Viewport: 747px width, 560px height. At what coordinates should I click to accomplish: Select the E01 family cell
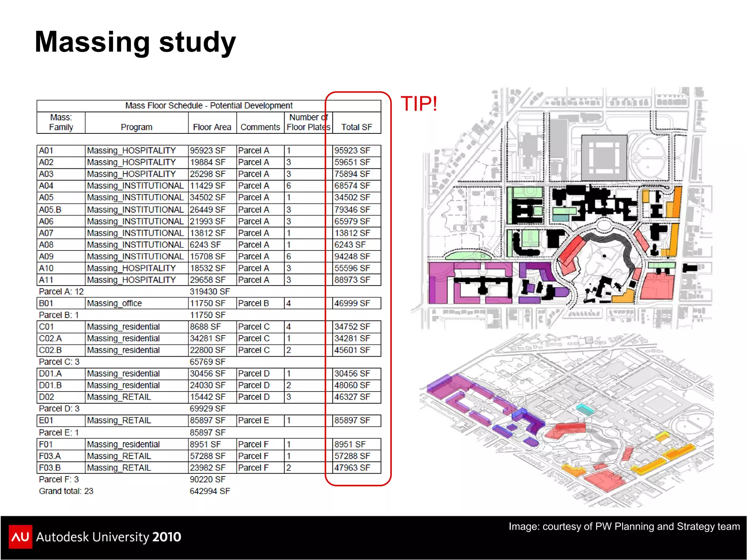click(61, 420)
